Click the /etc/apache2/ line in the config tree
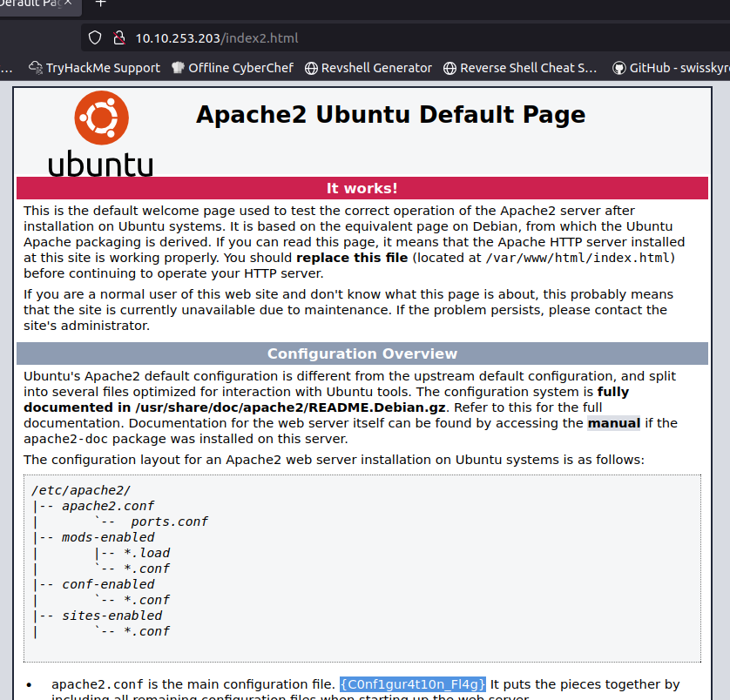Image resolution: width=730 pixels, height=700 pixels. 80,490
